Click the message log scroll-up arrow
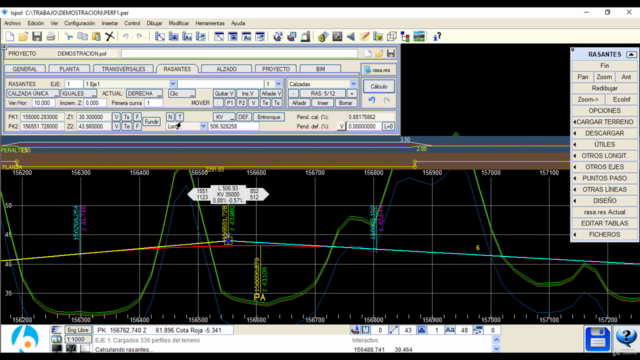Screen dimensions: 640x360 point(496,340)
